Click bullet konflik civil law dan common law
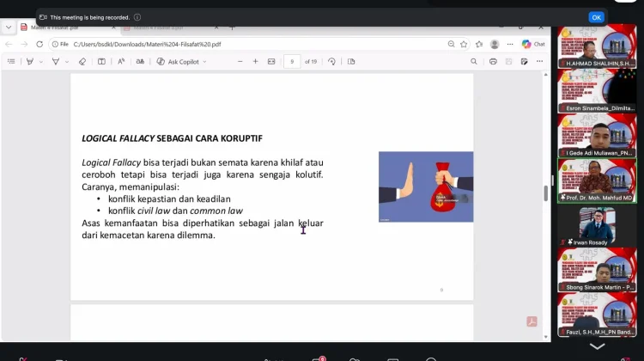Viewport: 644px width, 361px height. point(175,211)
